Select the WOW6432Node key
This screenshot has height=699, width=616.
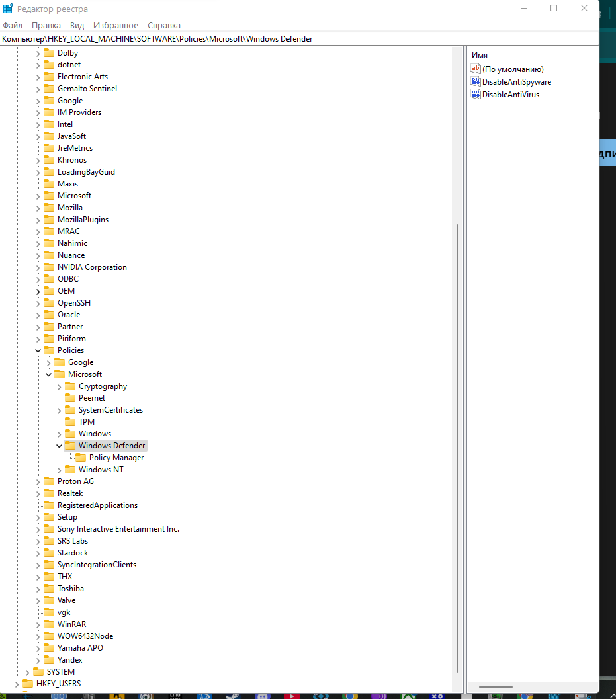tap(85, 636)
